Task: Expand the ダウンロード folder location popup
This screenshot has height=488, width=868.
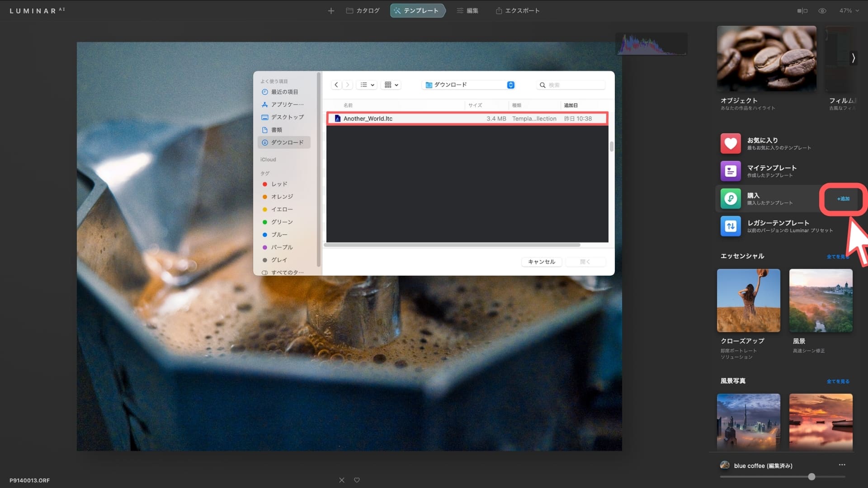Action: tap(510, 85)
